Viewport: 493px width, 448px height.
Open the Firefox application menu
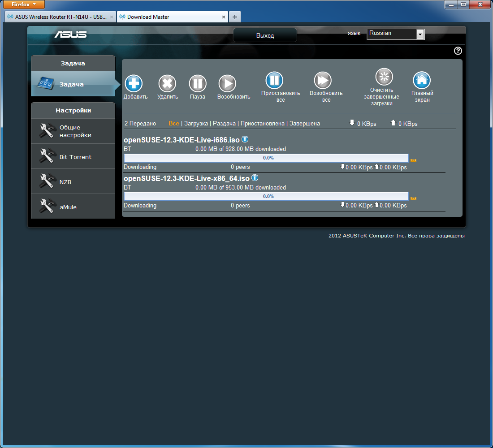point(24,4)
